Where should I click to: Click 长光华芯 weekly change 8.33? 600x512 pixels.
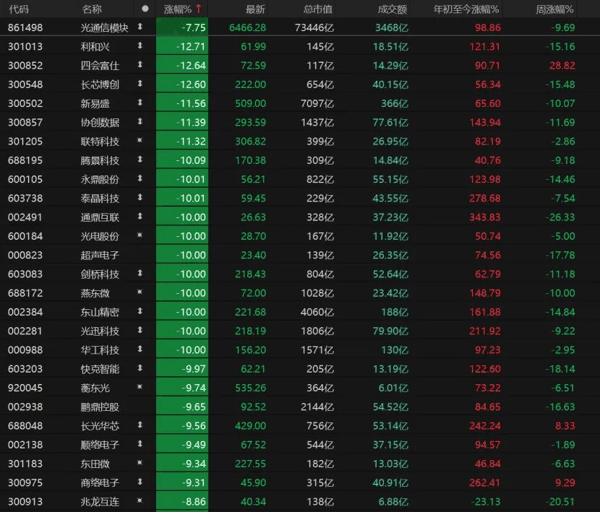click(x=565, y=426)
